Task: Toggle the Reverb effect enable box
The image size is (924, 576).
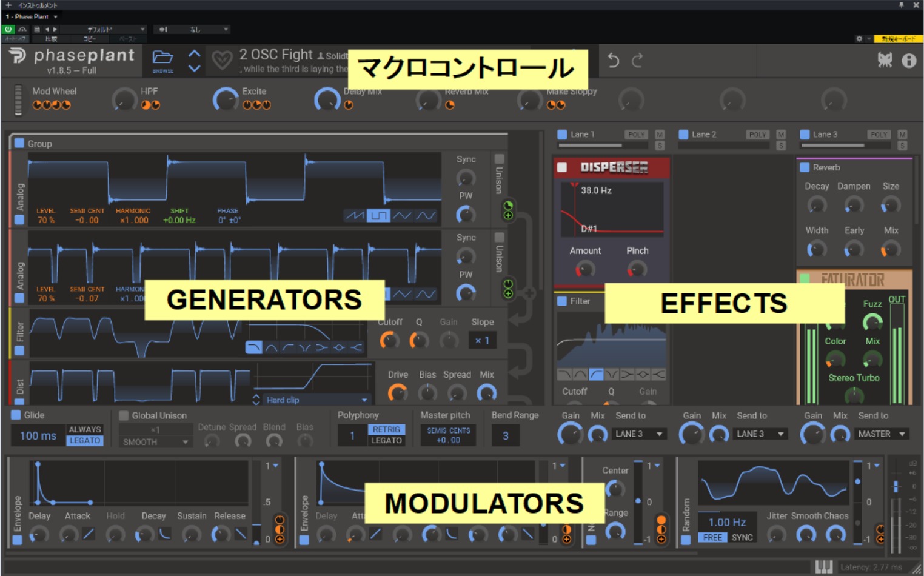Action: 805,167
